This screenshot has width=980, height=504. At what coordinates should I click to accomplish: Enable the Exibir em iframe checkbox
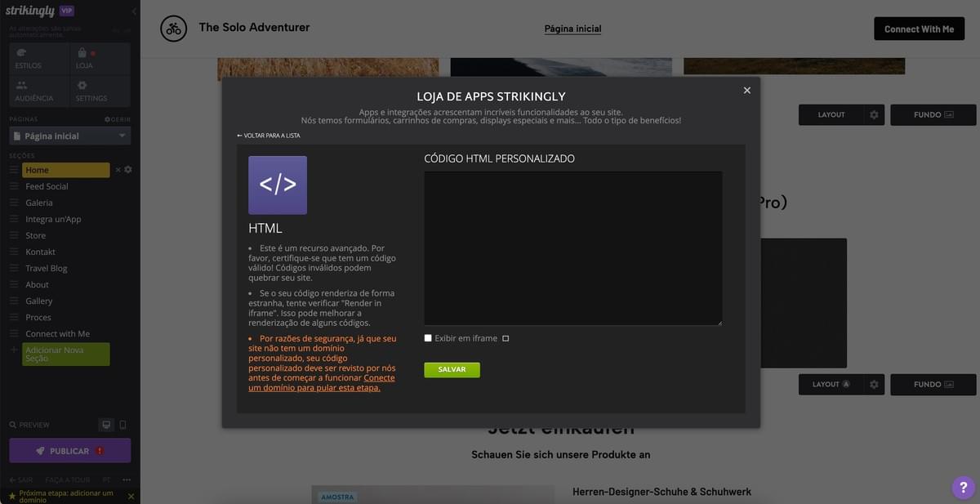click(x=427, y=337)
